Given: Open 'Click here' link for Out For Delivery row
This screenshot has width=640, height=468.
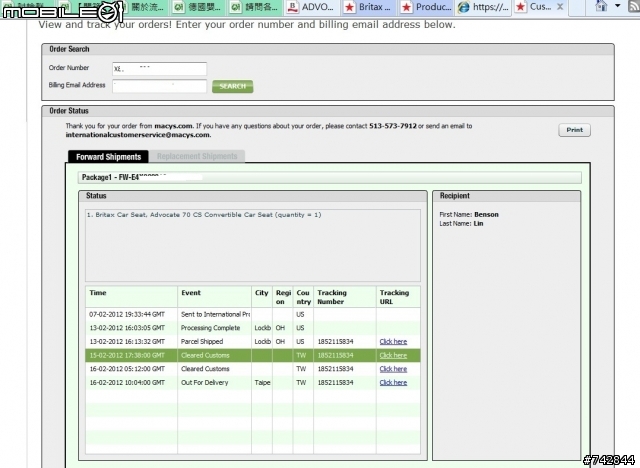Looking at the screenshot, I should pos(393,382).
